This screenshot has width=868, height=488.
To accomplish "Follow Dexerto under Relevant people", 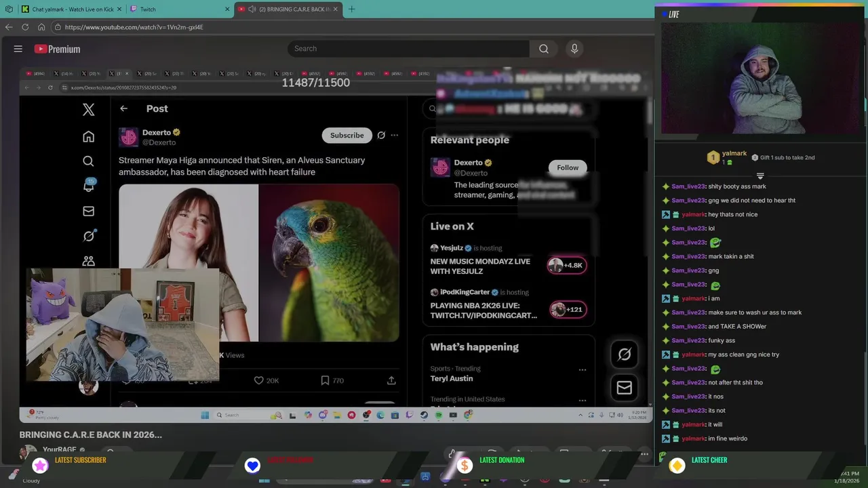I will tap(568, 167).
